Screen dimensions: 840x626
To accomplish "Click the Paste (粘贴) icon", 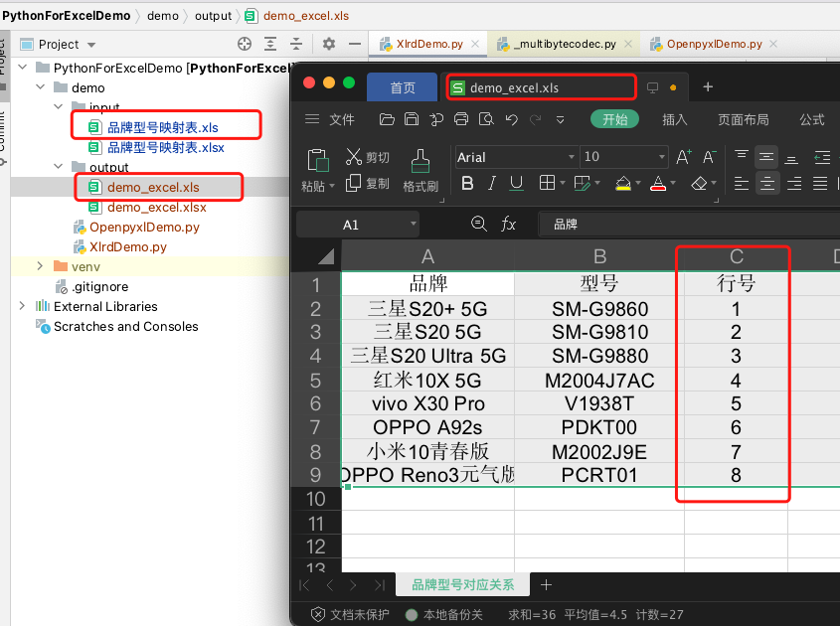I will [x=317, y=161].
